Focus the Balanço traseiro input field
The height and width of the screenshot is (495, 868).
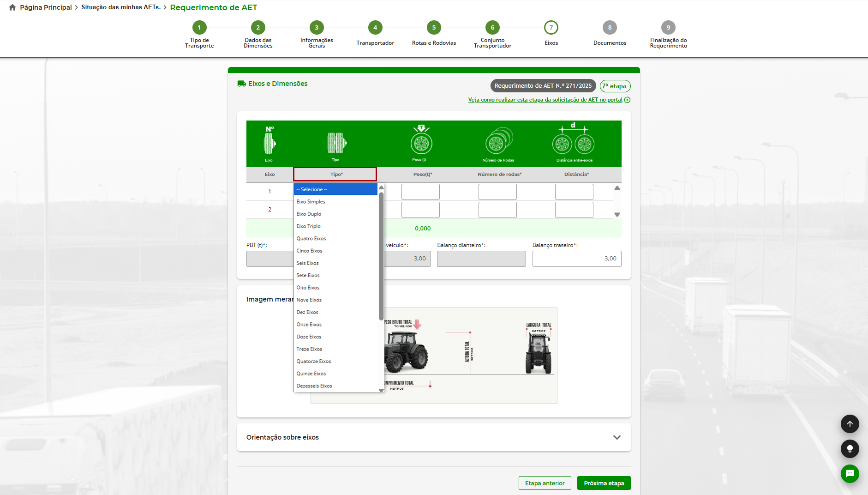click(x=577, y=259)
